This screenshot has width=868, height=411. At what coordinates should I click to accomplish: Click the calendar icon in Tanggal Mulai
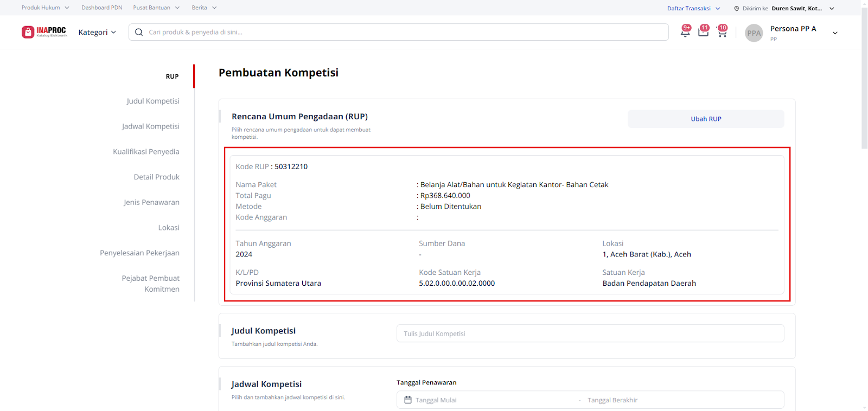click(408, 400)
